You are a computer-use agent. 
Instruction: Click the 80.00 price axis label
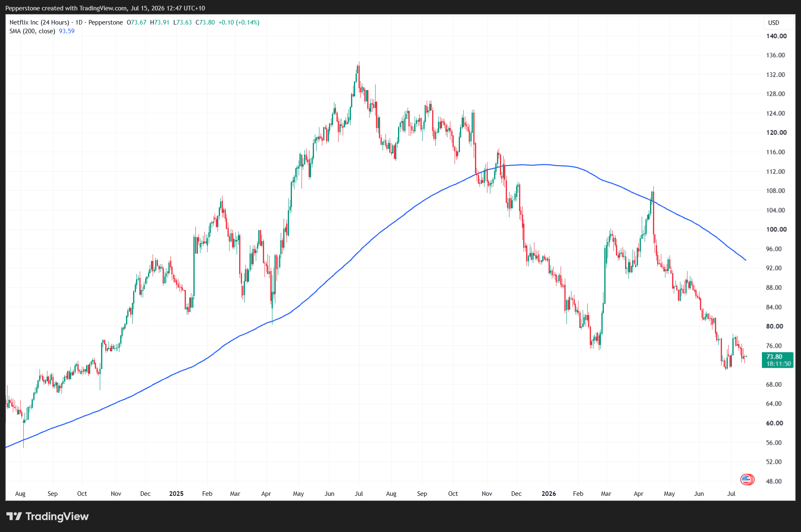coord(775,326)
